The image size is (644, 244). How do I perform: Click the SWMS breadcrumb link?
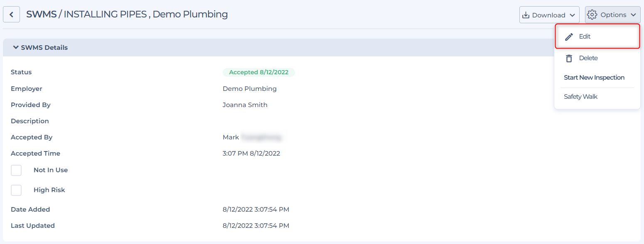41,14
